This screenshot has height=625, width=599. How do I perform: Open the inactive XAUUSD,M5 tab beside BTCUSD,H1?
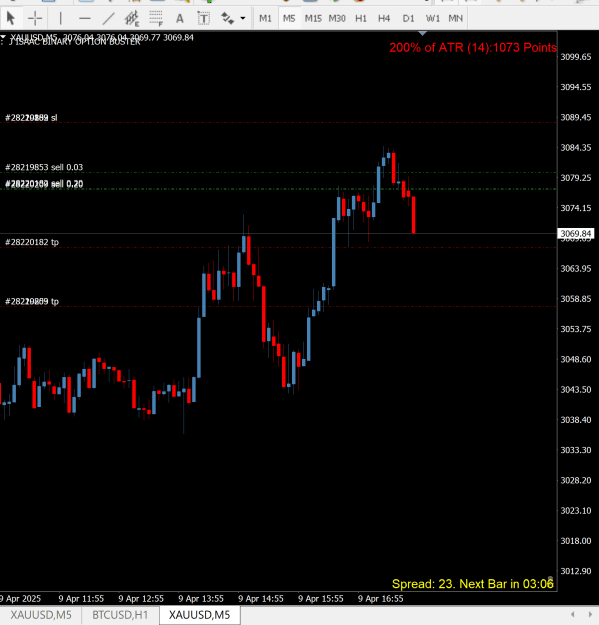[x=41, y=615]
